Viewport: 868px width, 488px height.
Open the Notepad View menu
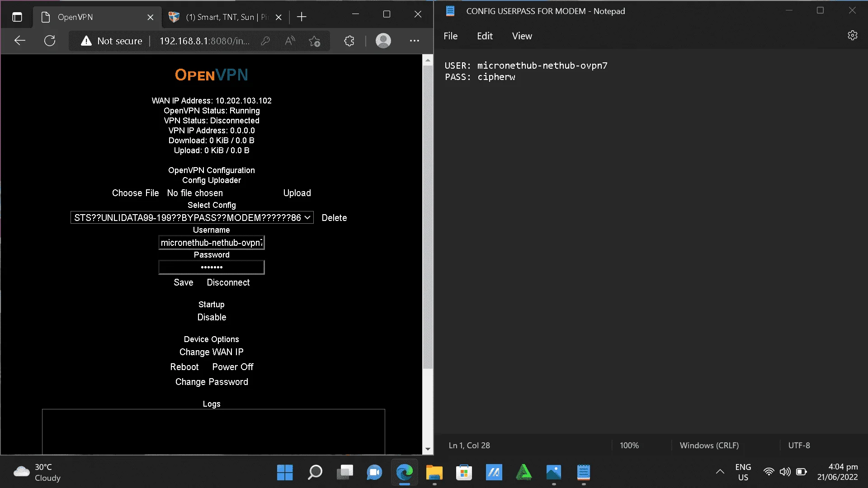click(x=522, y=36)
